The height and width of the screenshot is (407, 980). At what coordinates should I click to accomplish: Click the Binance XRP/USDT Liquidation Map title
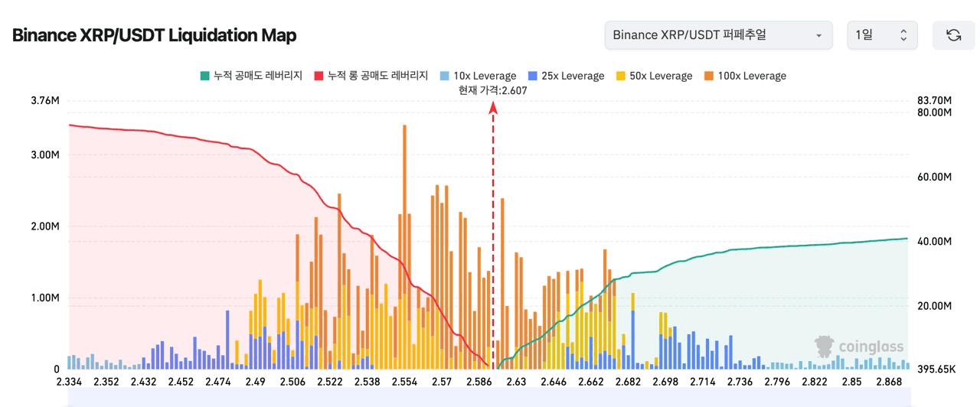[x=154, y=35]
